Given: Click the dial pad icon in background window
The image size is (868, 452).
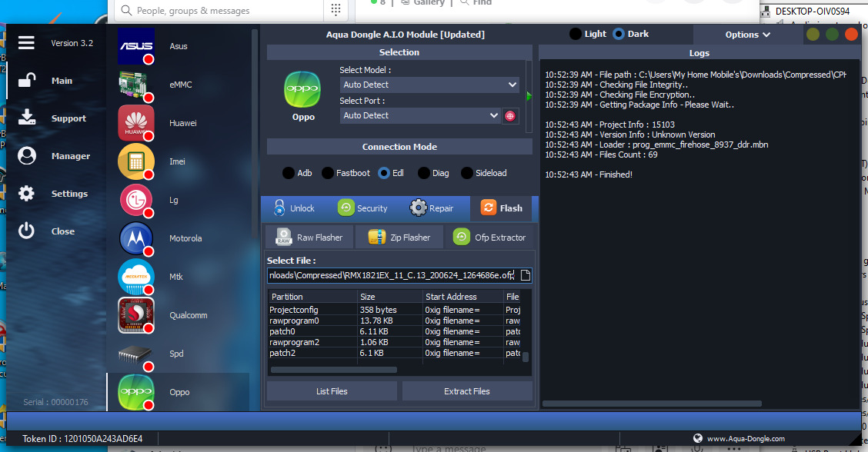Looking at the screenshot, I should 336,9.
